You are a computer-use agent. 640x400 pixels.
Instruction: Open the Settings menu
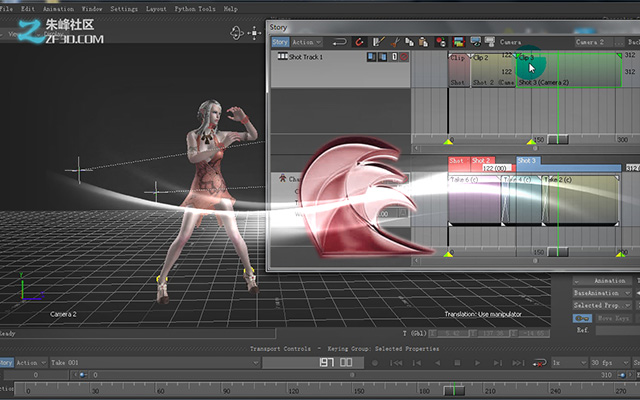(x=124, y=9)
